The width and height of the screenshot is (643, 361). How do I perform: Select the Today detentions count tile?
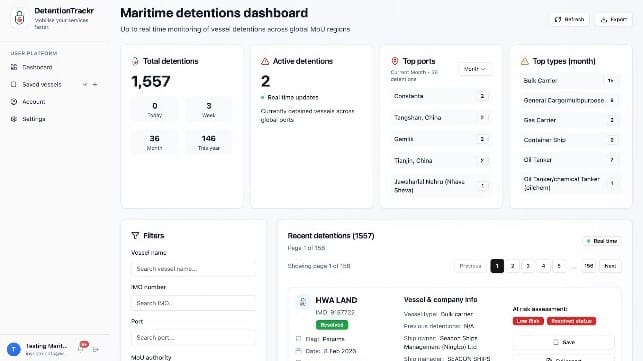[155, 109]
